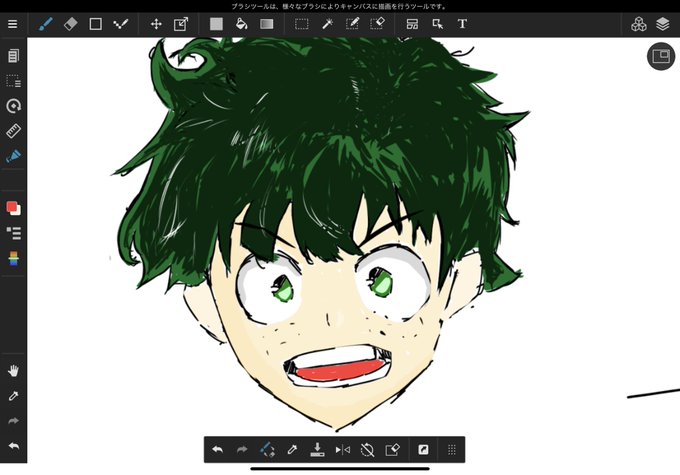Open the brush list panel icon
The image size is (680, 475).
13,233
